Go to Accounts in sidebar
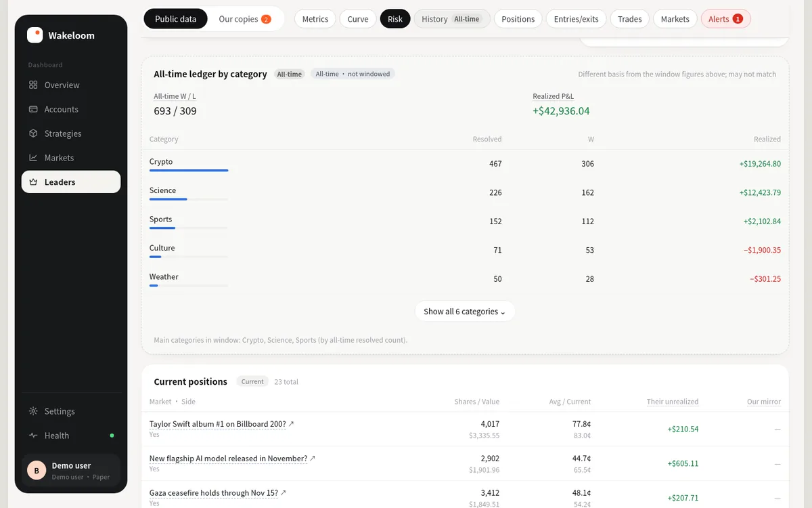Image resolution: width=812 pixels, height=508 pixels. (x=71, y=110)
